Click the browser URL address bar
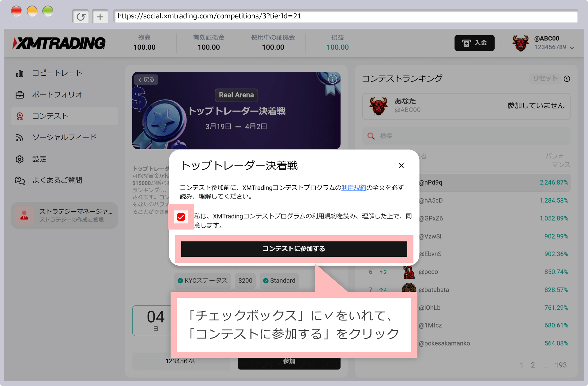 345,16
